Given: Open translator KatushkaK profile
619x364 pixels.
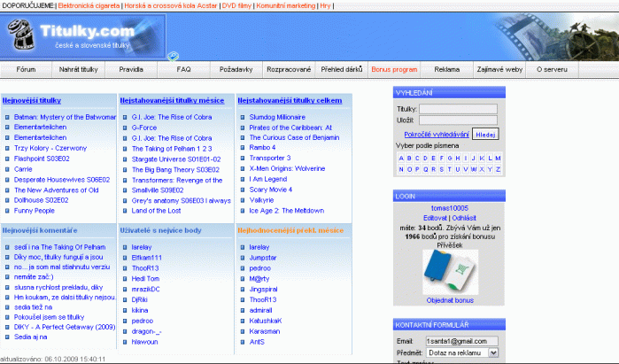Looking at the screenshot, I should (x=266, y=321).
